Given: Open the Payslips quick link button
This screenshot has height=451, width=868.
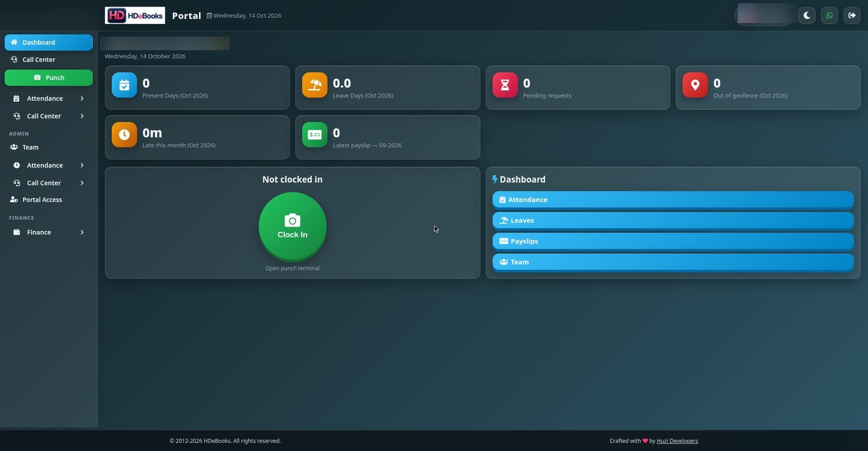Looking at the screenshot, I should tap(673, 241).
